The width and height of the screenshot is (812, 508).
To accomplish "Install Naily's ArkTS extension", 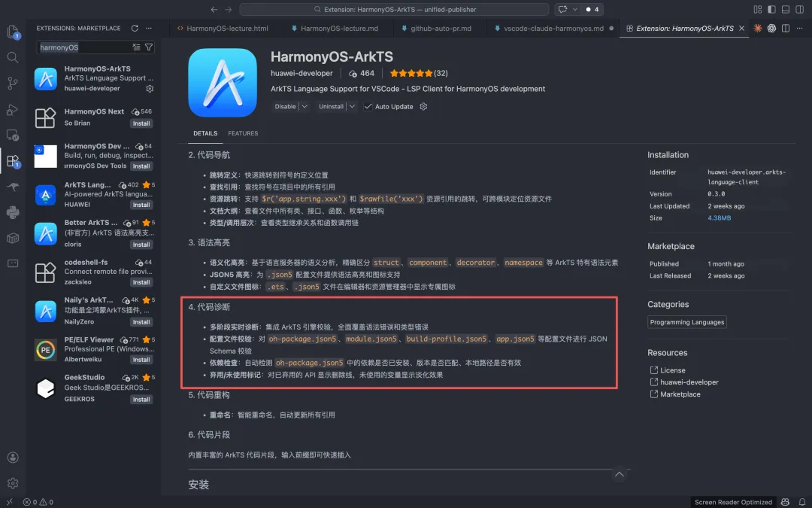I will pos(141,322).
